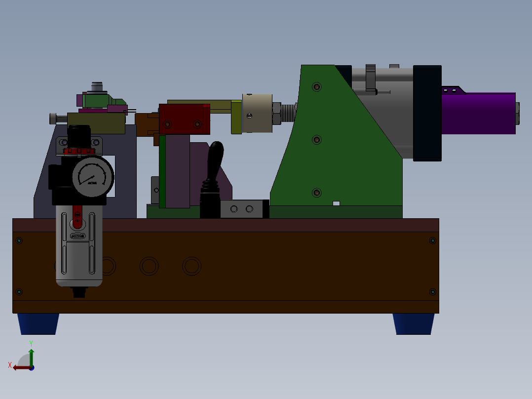Select the grey valve block with two holes

pyautogui.click(x=242, y=209)
